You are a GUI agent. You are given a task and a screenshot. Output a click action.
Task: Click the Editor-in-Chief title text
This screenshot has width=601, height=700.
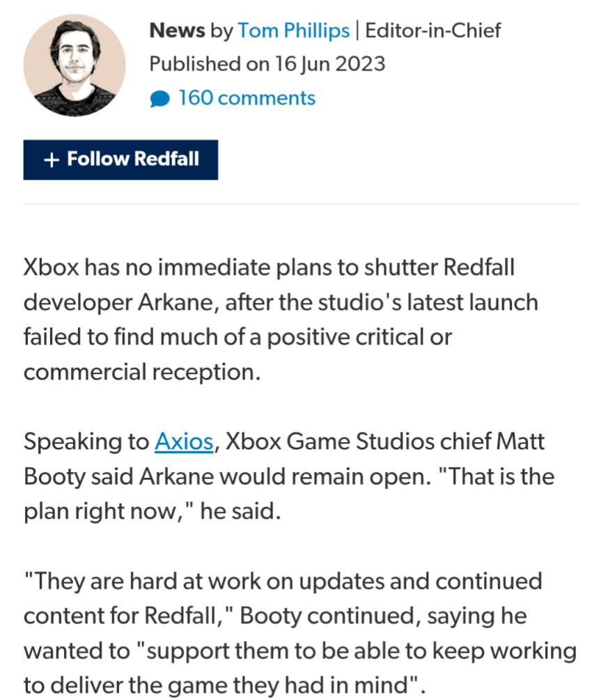[432, 31]
